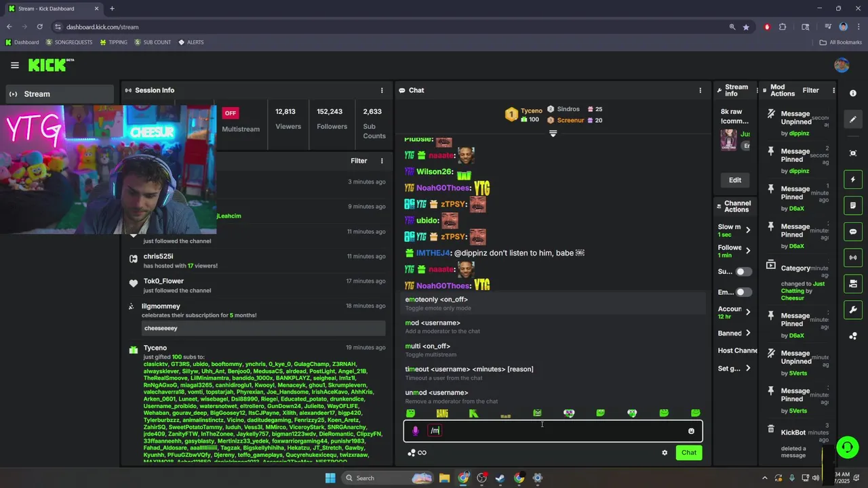Click the video camera icon in right sidebar
The height and width of the screenshot is (488, 868).
(853, 283)
